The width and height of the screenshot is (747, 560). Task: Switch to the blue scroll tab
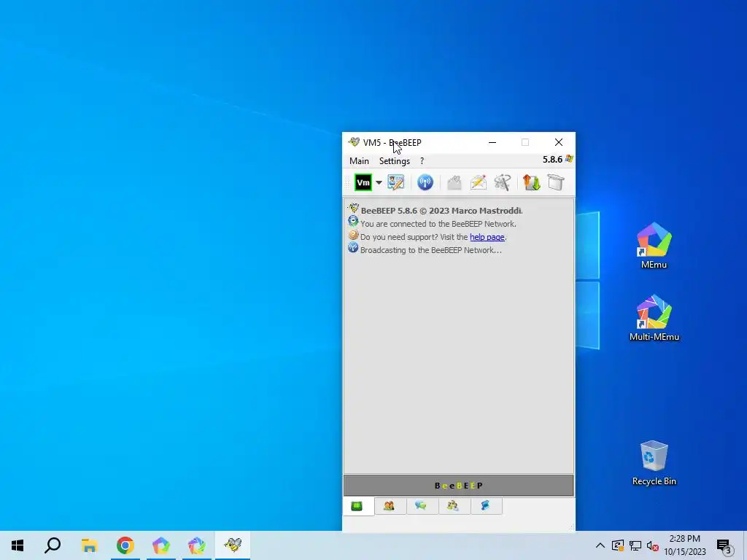(x=485, y=506)
